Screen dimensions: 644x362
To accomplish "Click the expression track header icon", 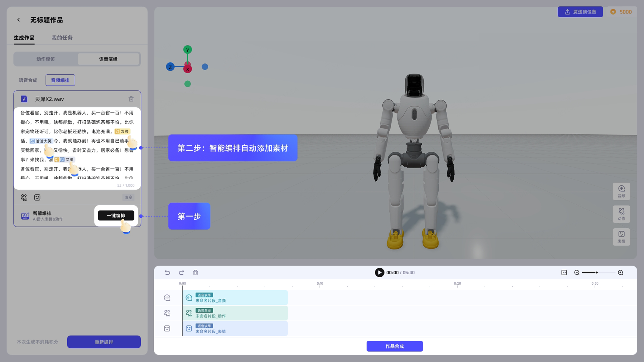I will pos(167,328).
